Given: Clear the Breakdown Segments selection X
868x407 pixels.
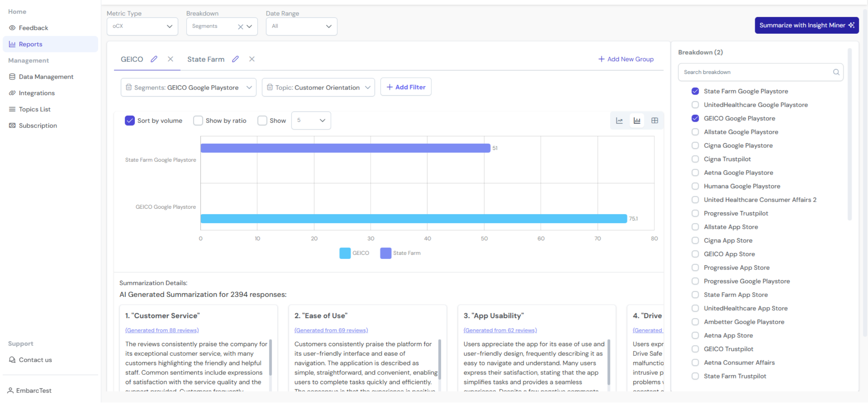Looking at the screenshot, I should coord(240,27).
